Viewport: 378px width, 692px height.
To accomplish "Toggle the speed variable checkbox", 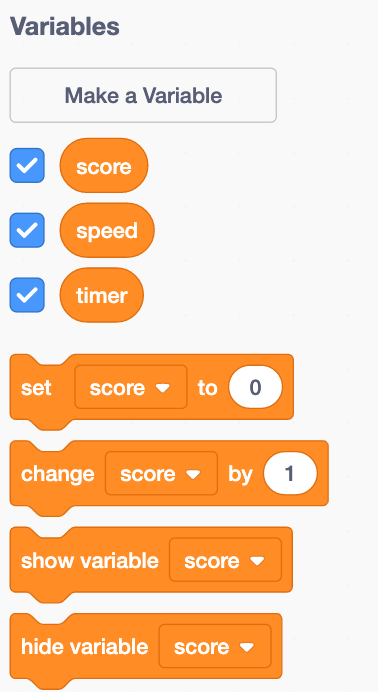I will coord(27,230).
